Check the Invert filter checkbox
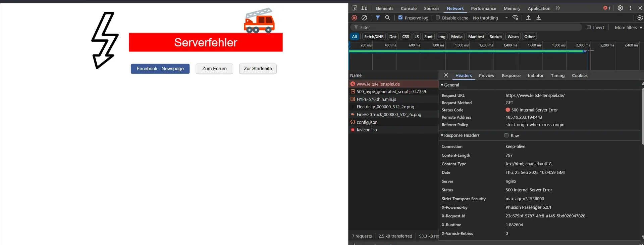Image resolution: width=644 pixels, height=245 pixels. [x=589, y=27]
